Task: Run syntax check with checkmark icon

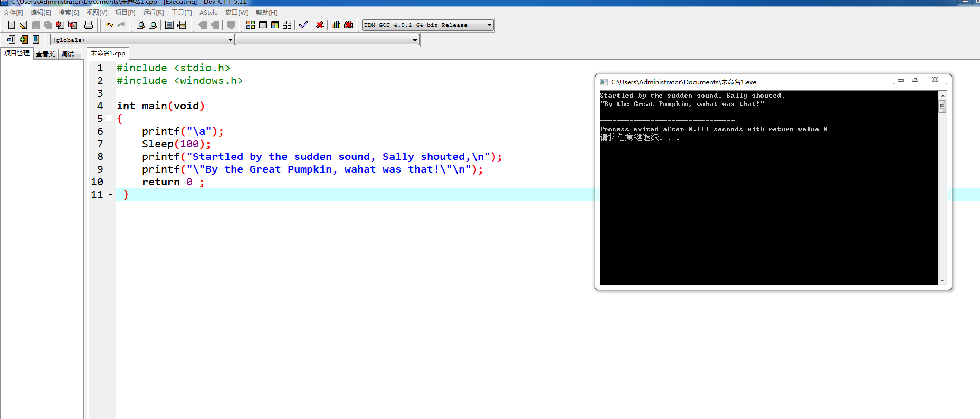Action: 303,25
